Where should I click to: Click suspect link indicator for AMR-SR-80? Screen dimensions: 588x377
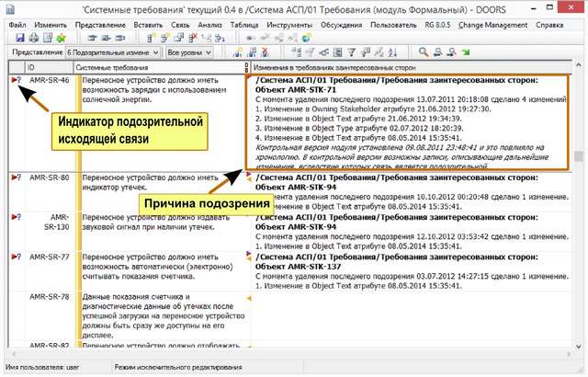coord(17,177)
